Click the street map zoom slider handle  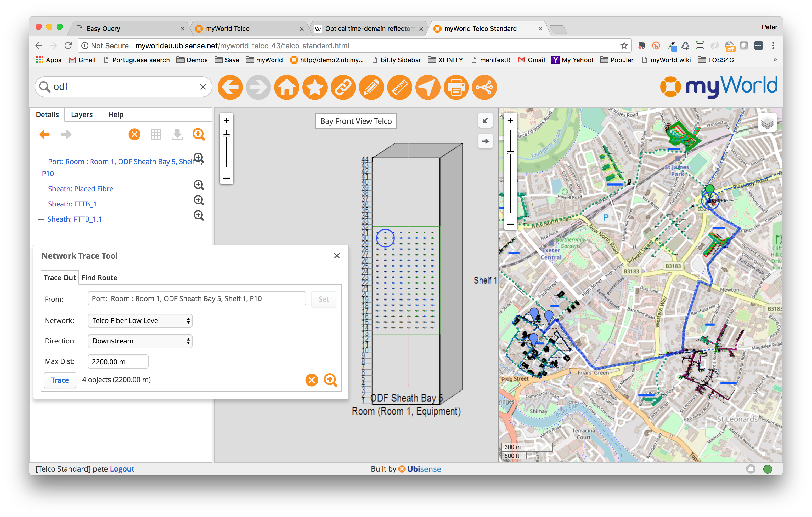(511, 153)
